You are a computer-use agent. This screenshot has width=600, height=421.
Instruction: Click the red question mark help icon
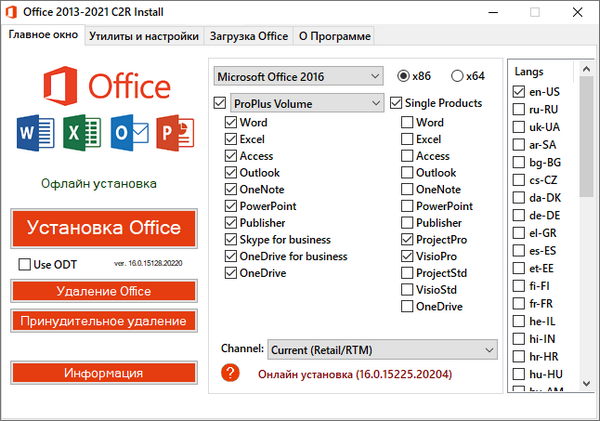tap(232, 372)
